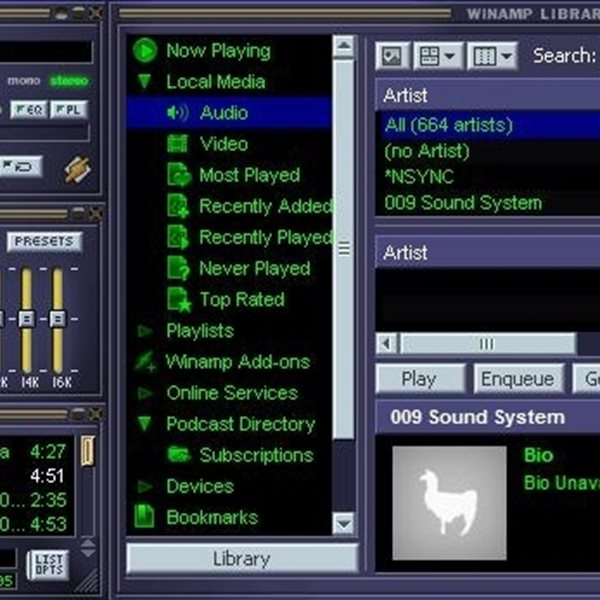
Task: Click the Library button
Action: point(242,559)
